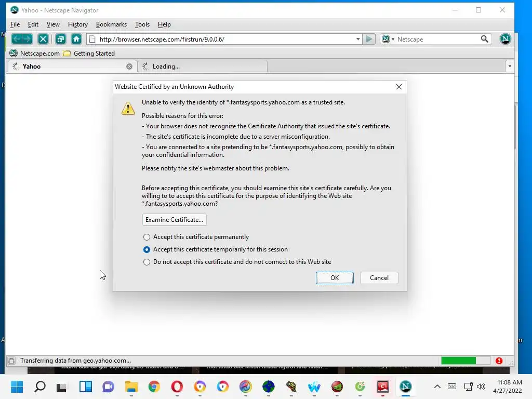Image resolution: width=532 pixels, height=399 pixels.
Task: Open the Tools menu
Action: pyautogui.click(x=142, y=24)
